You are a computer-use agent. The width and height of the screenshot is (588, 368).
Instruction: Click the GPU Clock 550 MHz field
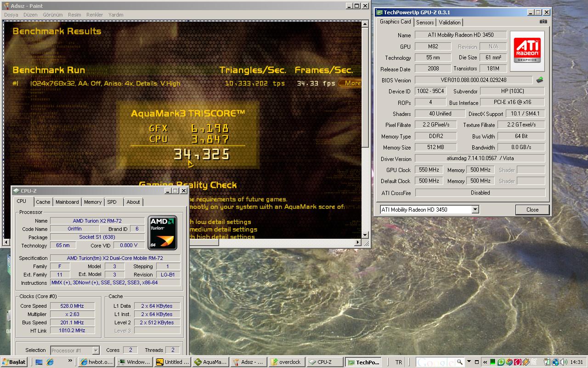point(429,170)
